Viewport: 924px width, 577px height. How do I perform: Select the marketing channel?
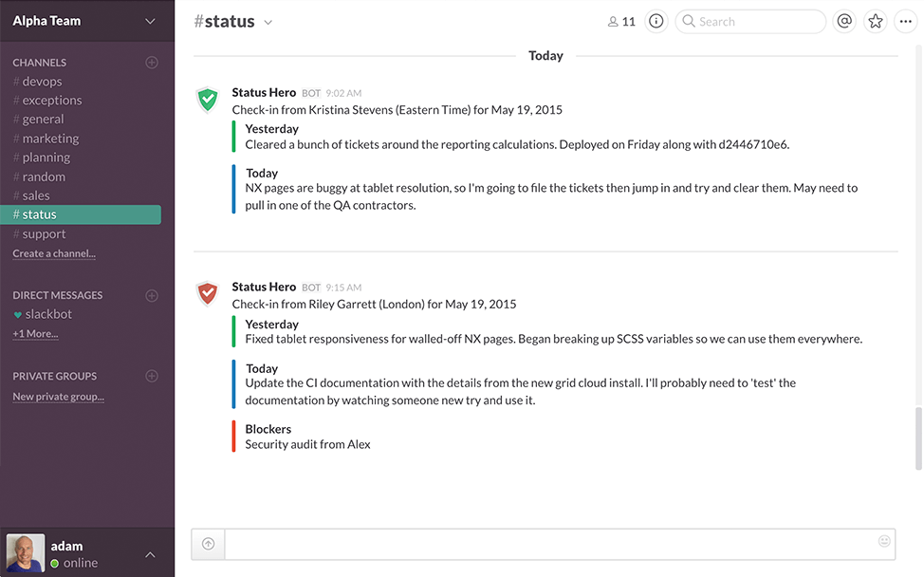50,139
